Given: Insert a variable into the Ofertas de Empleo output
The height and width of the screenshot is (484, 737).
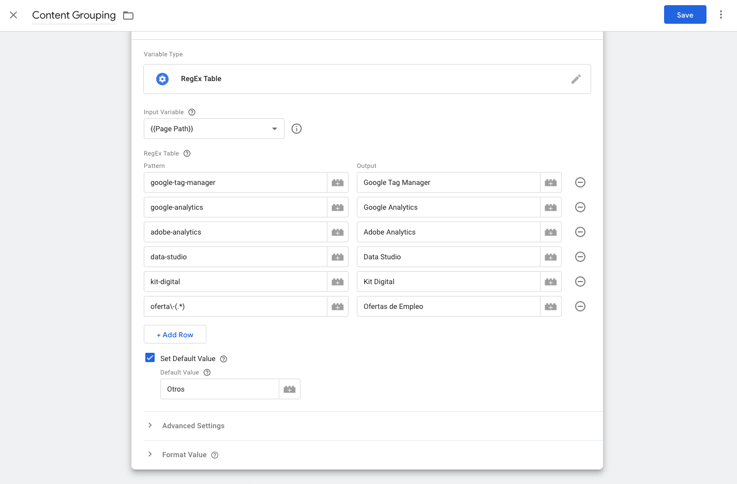Looking at the screenshot, I should (551, 306).
